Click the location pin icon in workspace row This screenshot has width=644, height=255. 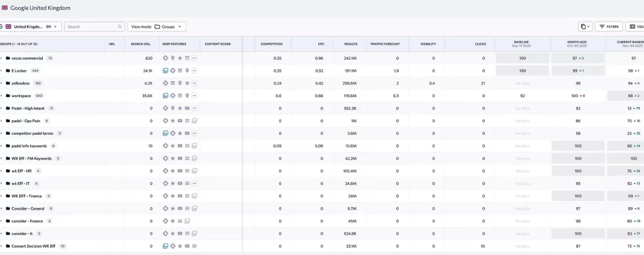(x=187, y=96)
